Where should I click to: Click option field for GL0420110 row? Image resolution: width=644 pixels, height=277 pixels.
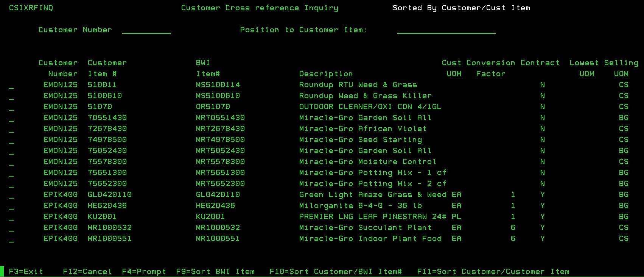11,195
